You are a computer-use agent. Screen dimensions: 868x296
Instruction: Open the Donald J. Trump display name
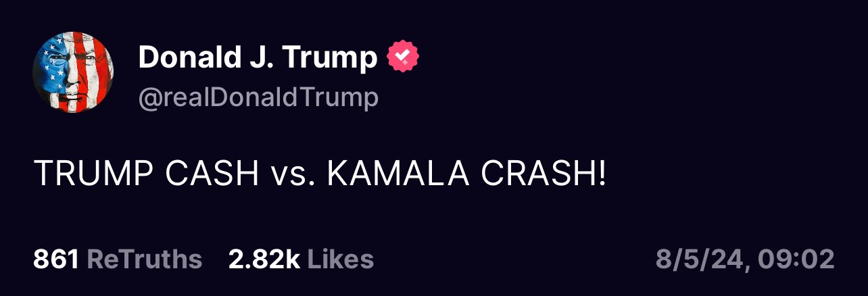coord(258,59)
